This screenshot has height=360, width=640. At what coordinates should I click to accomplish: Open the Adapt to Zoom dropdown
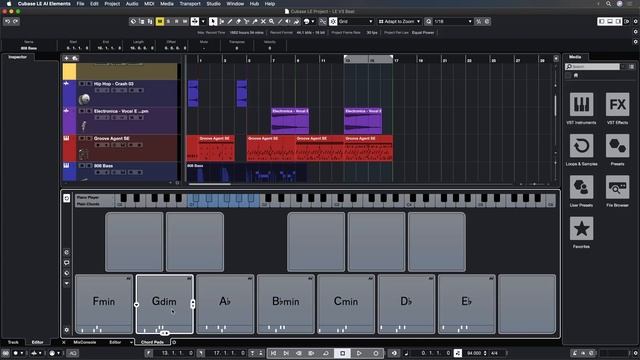(399, 21)
